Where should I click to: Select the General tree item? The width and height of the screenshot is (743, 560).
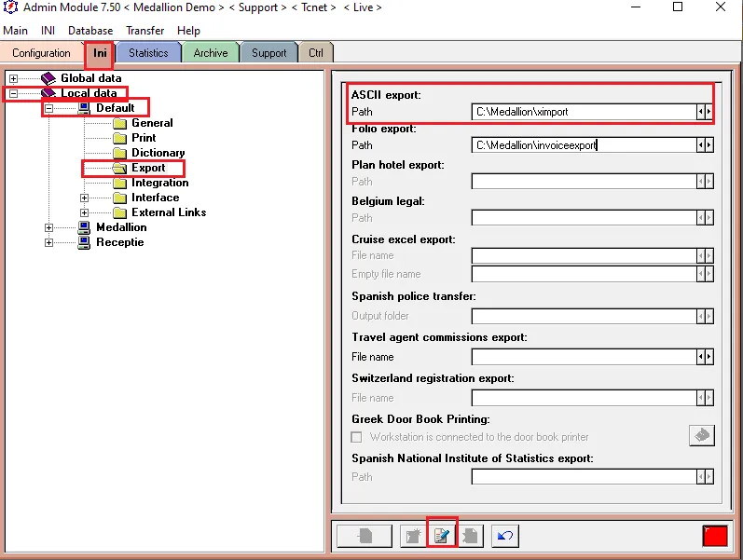coord(152,123)
